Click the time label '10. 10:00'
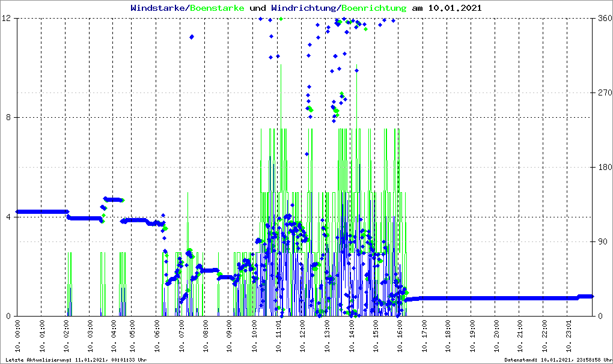The height and width of the screenshot is (364, 613). click(x=254, y=336)
